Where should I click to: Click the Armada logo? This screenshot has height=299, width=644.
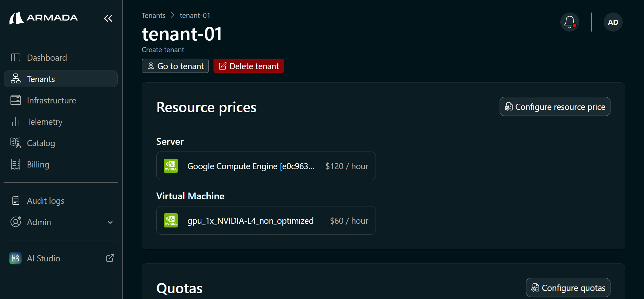43,18
